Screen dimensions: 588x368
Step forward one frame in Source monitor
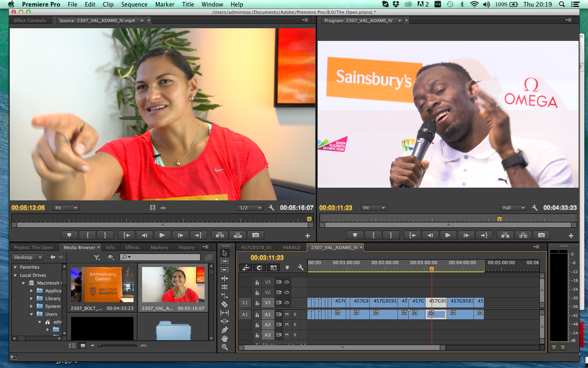180,235
